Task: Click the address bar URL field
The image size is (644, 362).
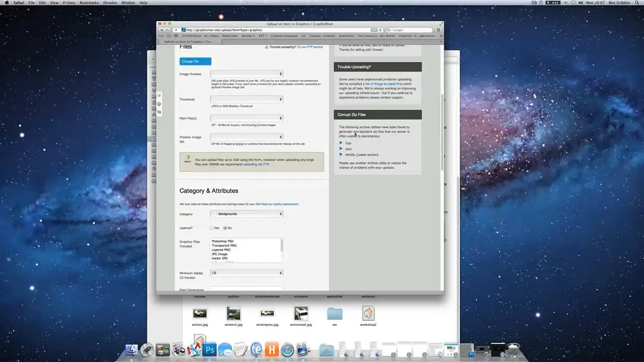Action: tap(278, 30)
